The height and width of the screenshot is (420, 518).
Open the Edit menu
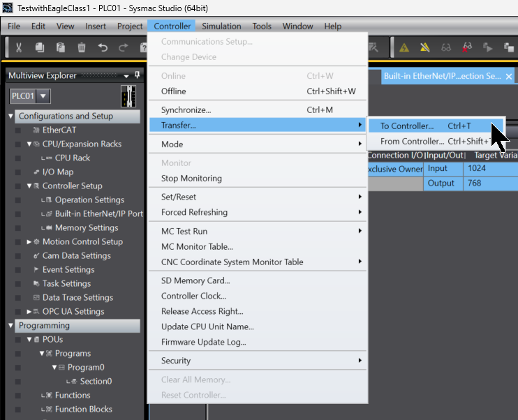[38, 26]
